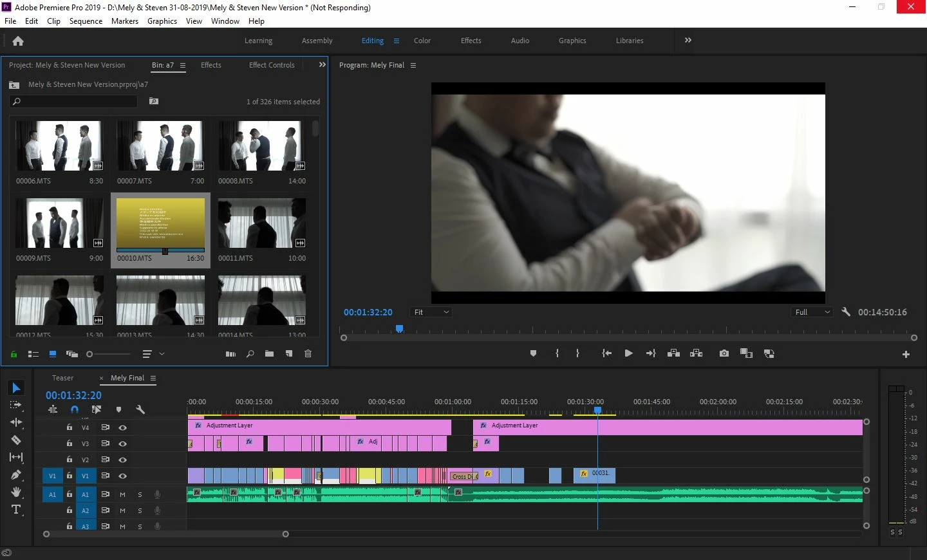Delete selected item with trash icon

point(308,353)
